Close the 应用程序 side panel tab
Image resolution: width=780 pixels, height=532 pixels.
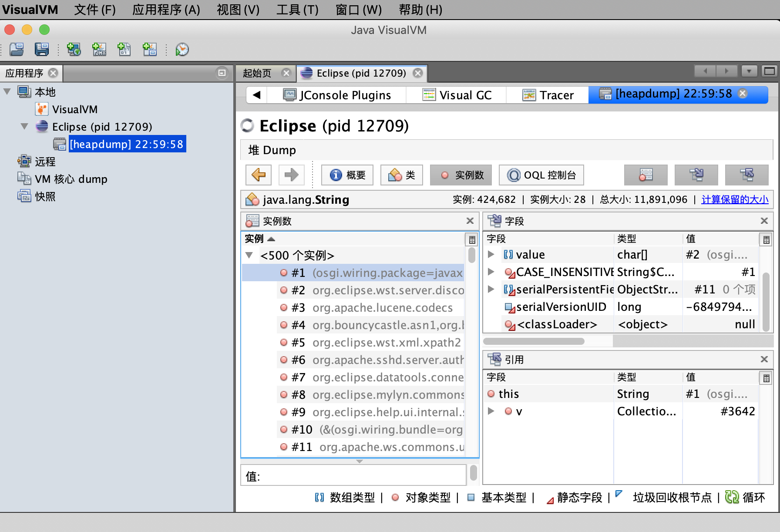click(x=53, y=73)
